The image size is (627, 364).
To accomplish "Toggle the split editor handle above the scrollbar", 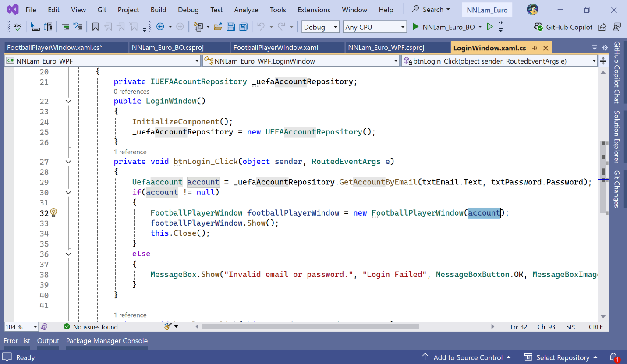I will click(603, 61).
